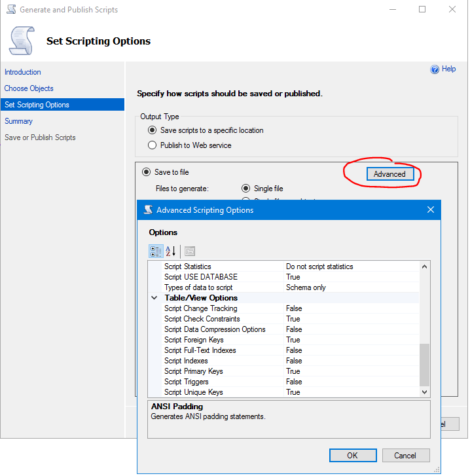
Task: Select Save scripts to a specific location
Action: point(152,130)
